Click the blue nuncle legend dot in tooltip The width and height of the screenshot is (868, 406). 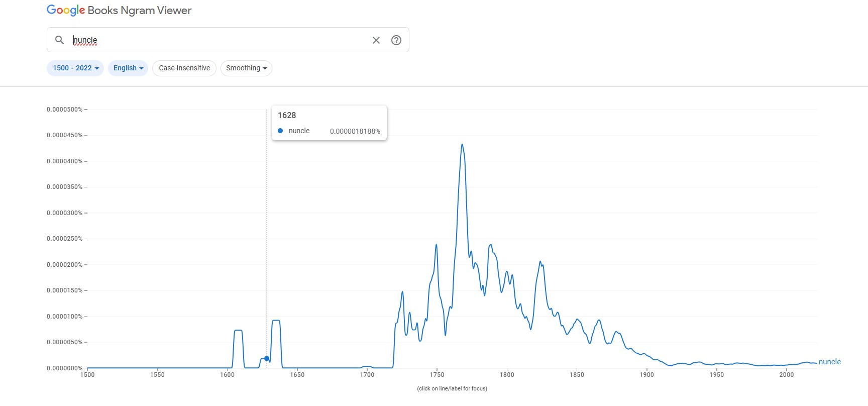280,131
